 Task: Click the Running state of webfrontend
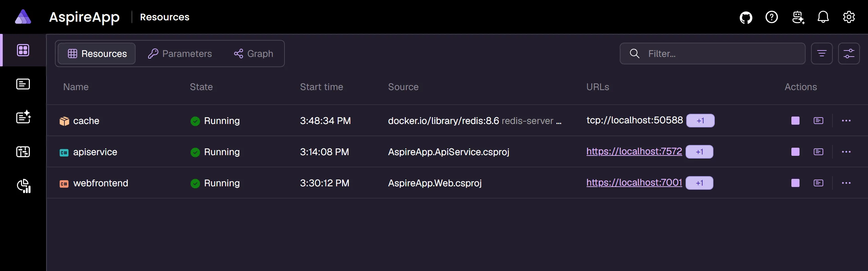point(215,183)
